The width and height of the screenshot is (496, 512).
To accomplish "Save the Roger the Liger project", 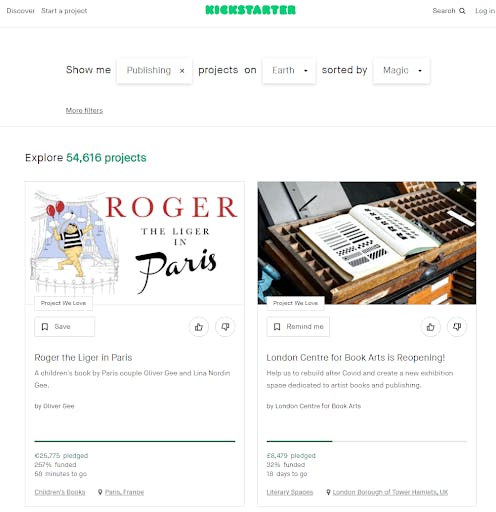I will (64, 327).
